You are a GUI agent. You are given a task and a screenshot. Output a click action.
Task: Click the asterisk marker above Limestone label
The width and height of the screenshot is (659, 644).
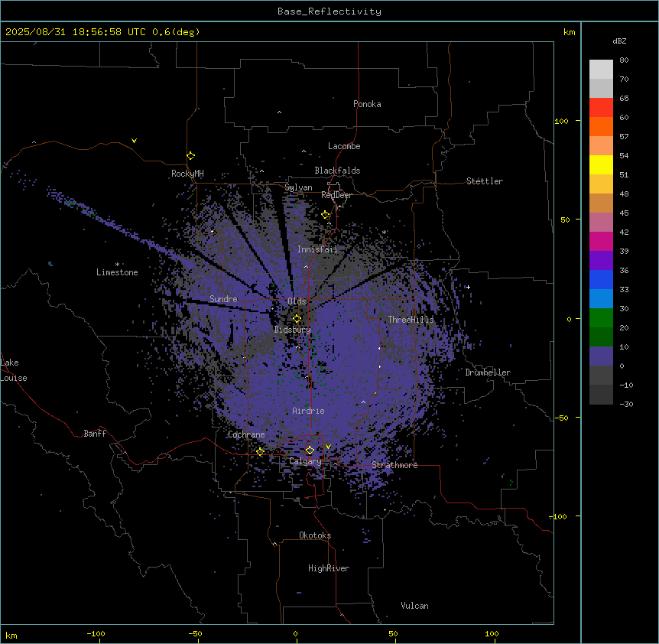pos(117,265)
